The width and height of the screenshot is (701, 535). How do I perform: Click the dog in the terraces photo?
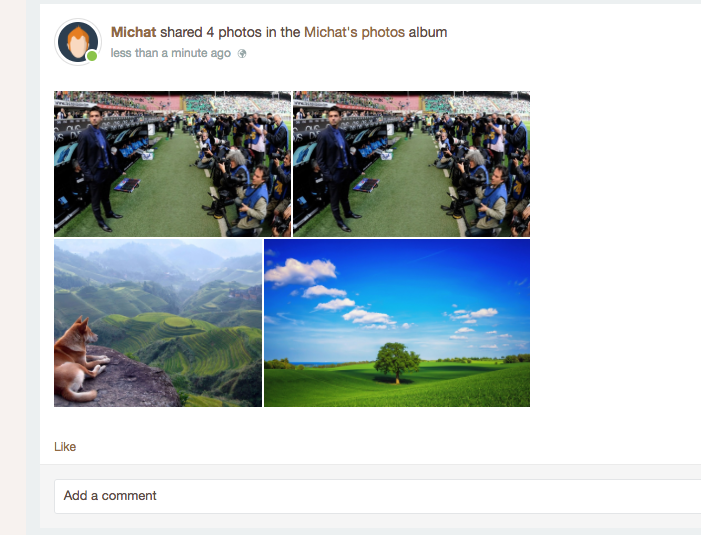[x=78, y=359]
